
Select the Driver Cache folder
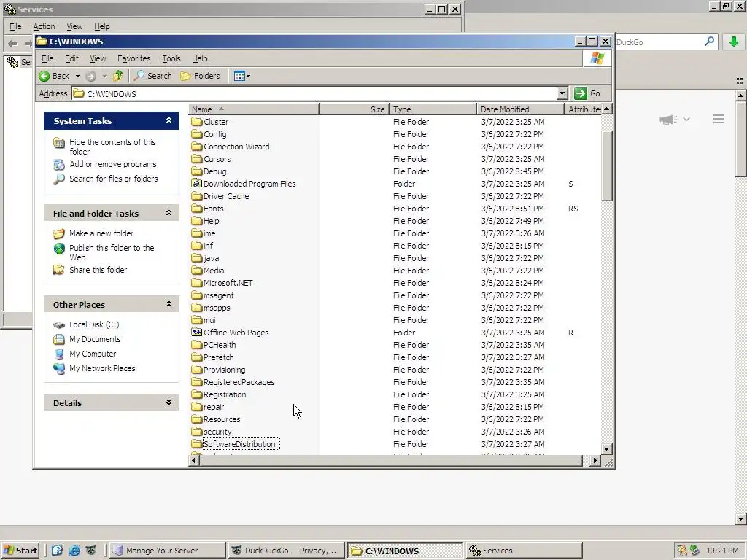[226, 195]
